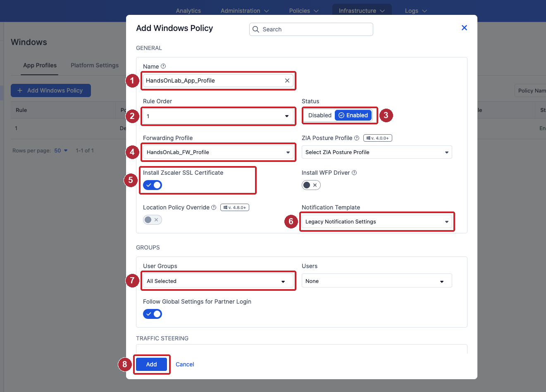
Task: Open the User Groups dropdown
Action: pos(218,281)
